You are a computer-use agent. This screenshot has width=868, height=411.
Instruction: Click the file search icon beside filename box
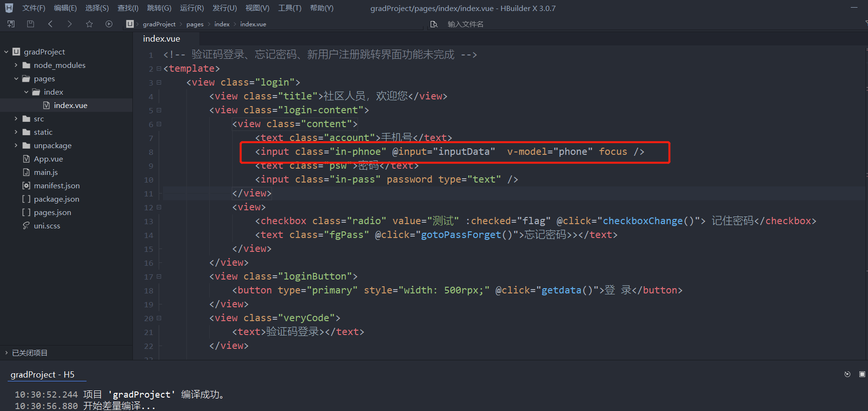[434, 24]
